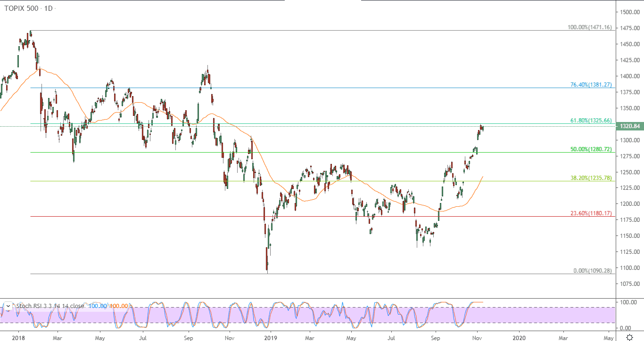Viewport: 644px width, 341px height.
Task: Click the blue 100.00 Stoch RSI value
Action: click(x=97, y=306)
